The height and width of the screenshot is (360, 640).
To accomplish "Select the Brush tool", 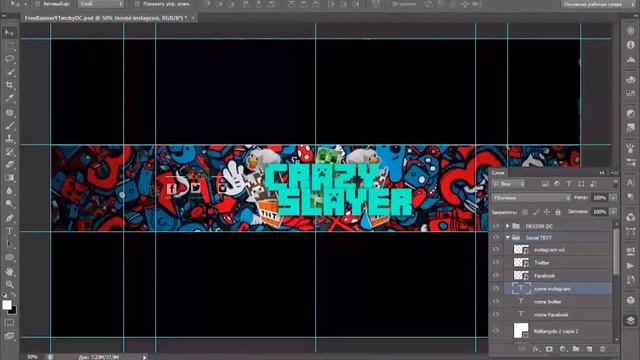I will pyautogui.click(x=10, y=125).
